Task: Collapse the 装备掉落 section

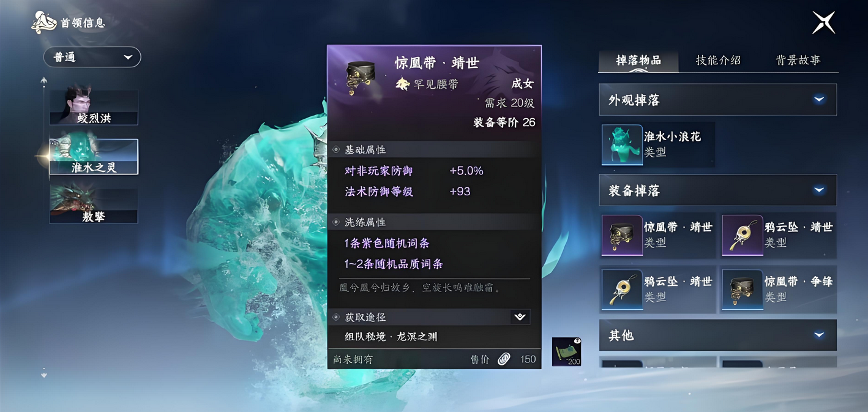Action: click(819, 190)
